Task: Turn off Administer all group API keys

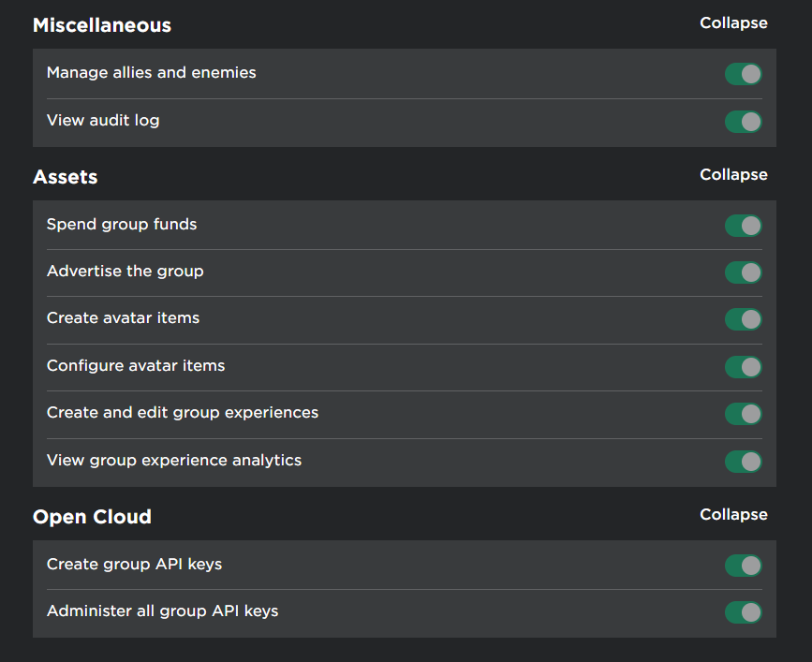Action: point(743,612)
